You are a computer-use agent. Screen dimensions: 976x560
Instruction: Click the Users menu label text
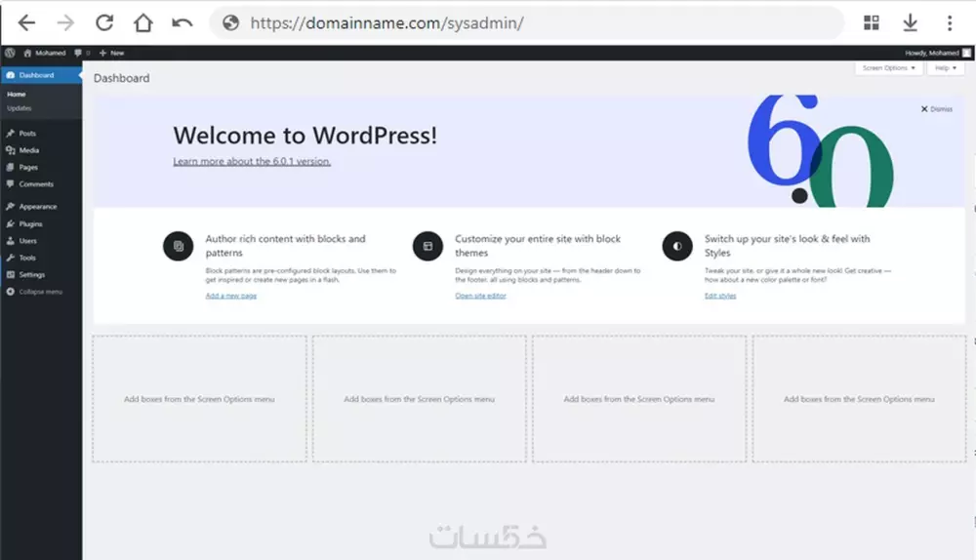click(27, 241)
